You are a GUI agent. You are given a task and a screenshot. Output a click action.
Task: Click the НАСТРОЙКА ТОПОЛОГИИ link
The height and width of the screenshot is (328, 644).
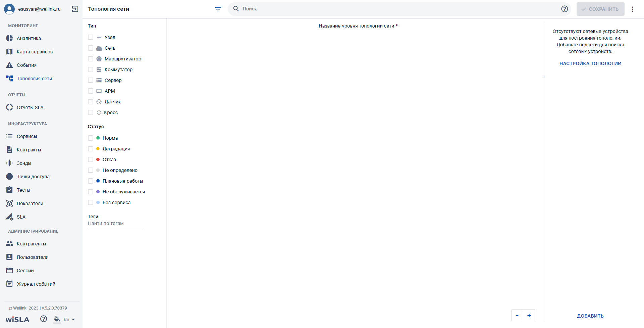pos(590,63)
